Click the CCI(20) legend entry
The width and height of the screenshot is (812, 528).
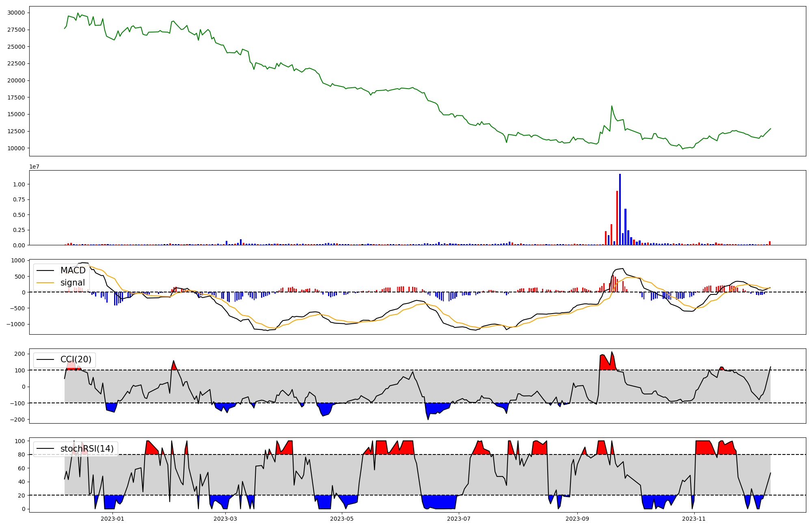point(76,359)
